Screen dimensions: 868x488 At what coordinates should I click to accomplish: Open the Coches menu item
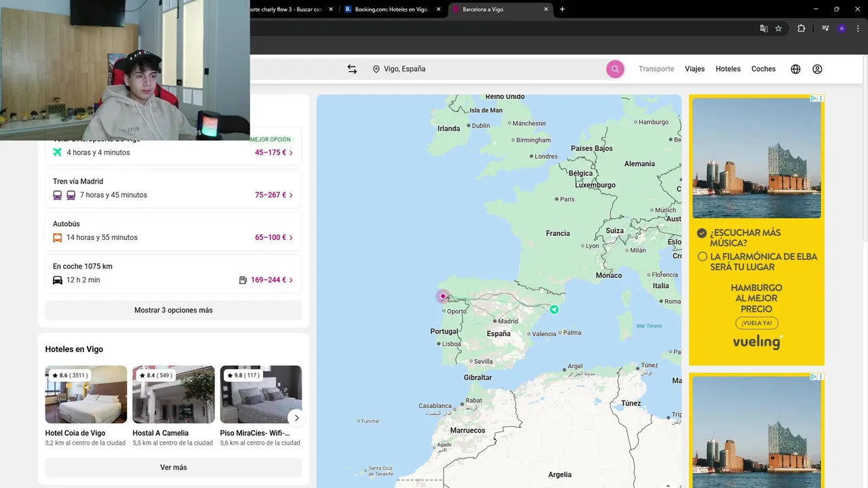(x=764, y=69)
